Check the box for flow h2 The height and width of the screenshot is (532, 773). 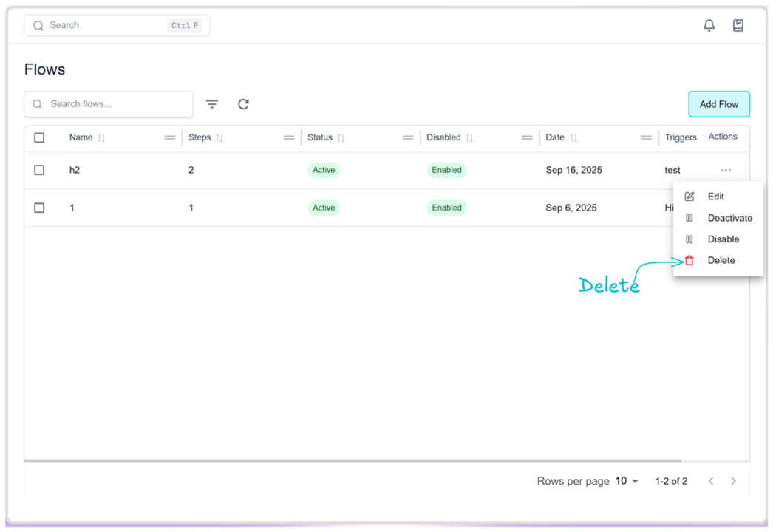coord(39,170)
